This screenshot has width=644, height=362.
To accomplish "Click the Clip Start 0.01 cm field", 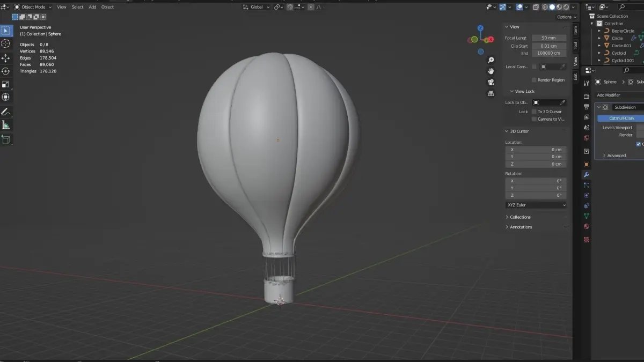I will [548, 46].
